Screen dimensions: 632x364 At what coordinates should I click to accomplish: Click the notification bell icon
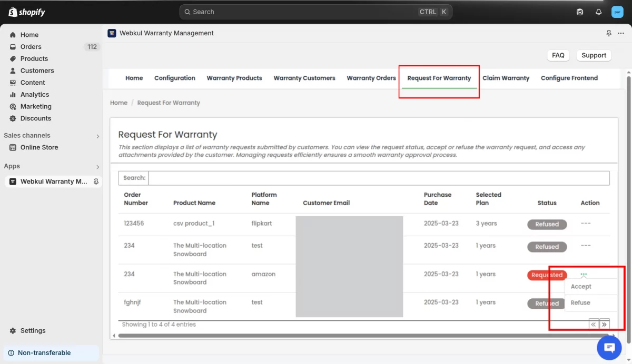click(x=598, y=12)
